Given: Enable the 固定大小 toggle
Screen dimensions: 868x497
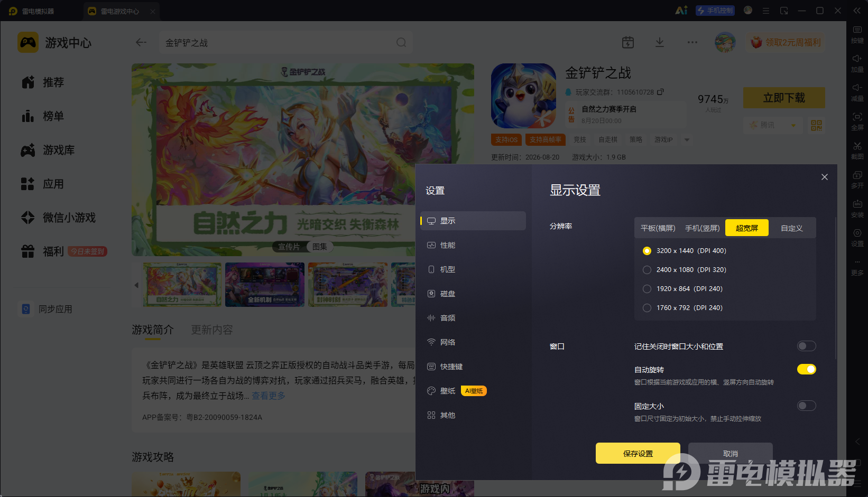Looking at the screenshot, I should click(807, 406).
